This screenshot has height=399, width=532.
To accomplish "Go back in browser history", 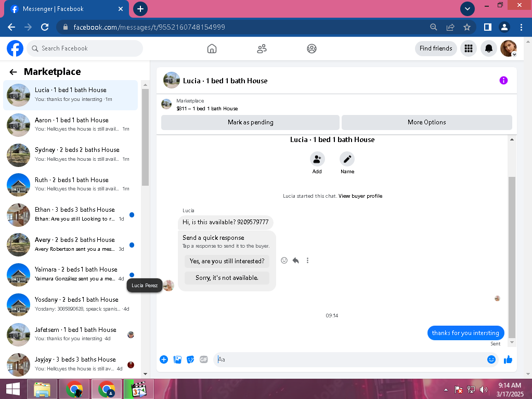I will (11, 27).
